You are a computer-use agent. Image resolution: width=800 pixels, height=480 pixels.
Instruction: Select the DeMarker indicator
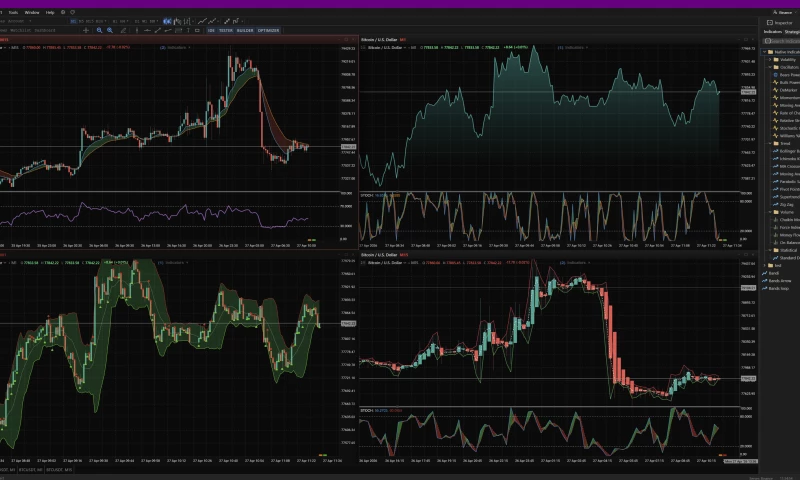tap(785, 90)
